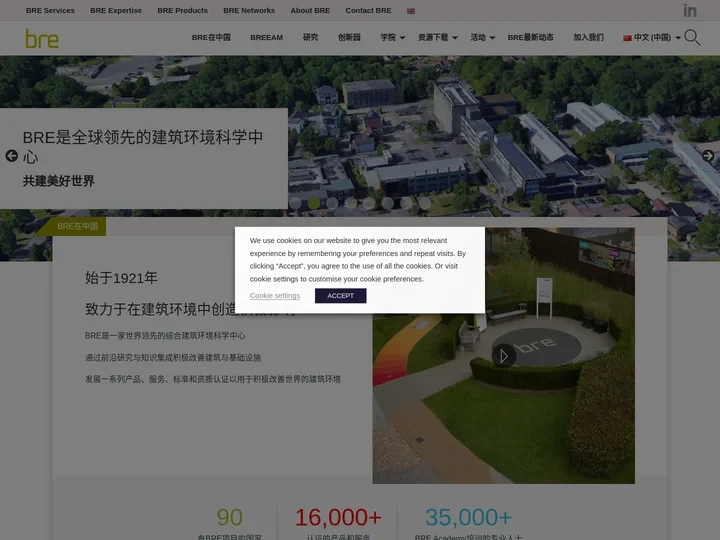
Task: Go to the previous carousel slide
Action: click(11, 156)
